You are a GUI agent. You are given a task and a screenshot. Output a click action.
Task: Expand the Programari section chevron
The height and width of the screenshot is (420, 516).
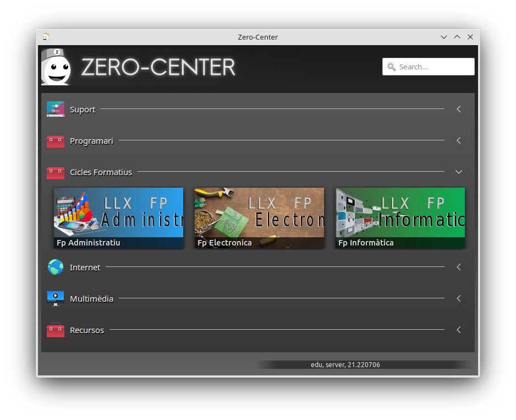459,141
